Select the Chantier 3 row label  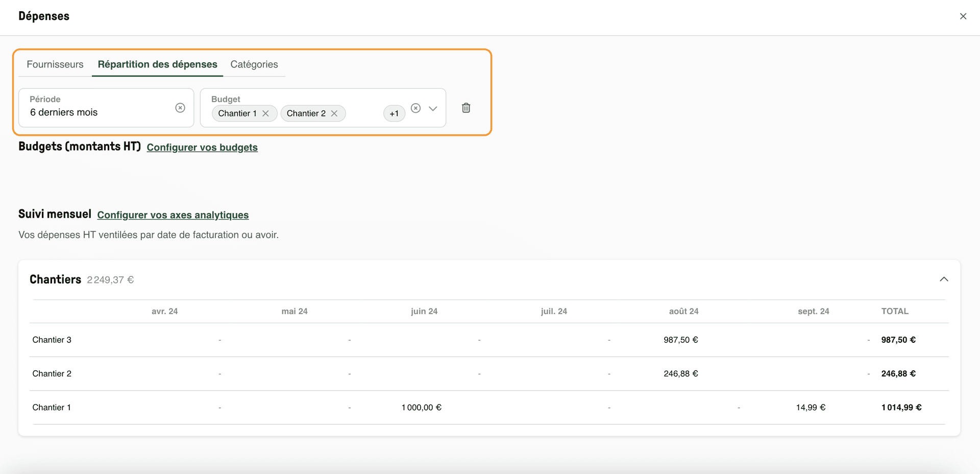point(52,340)
